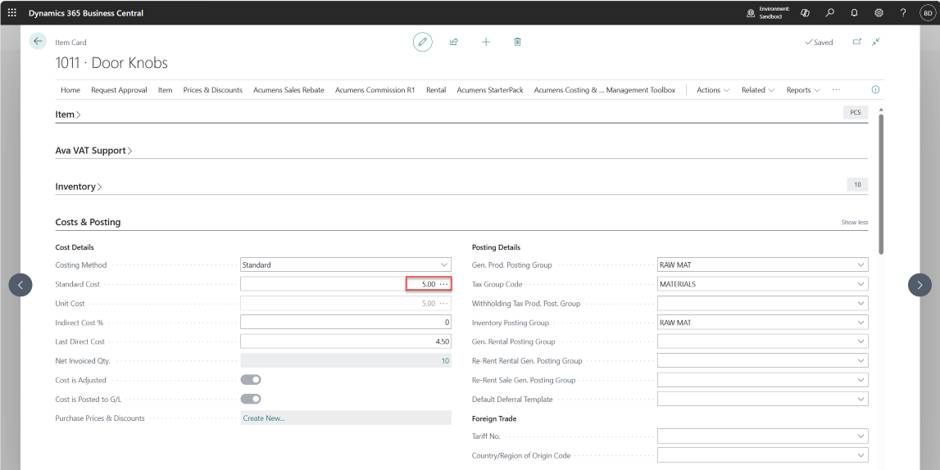Viewport: 940px width, 470px height.
Task: Expand the Item section
Action: tap(68, 115)
